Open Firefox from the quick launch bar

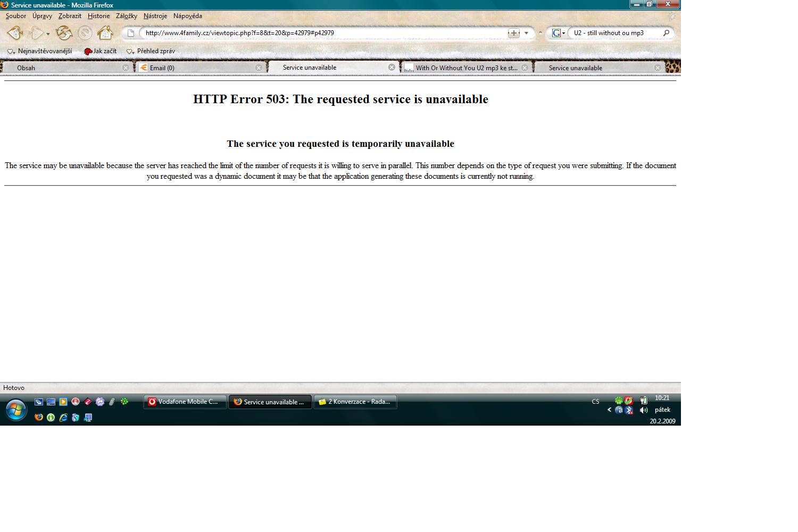(x=39, y=418)
